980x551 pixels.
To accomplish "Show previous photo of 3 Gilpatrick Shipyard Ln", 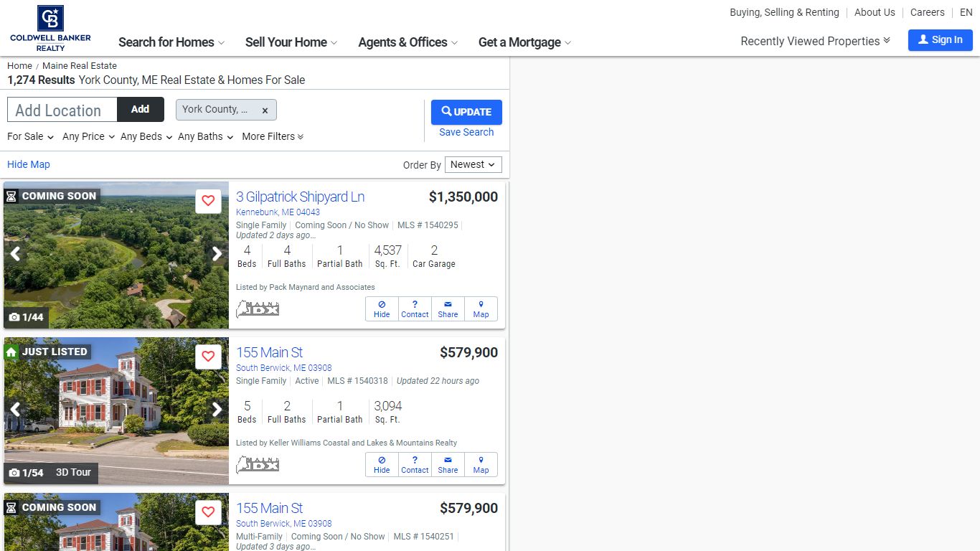I will coord(15,253).
